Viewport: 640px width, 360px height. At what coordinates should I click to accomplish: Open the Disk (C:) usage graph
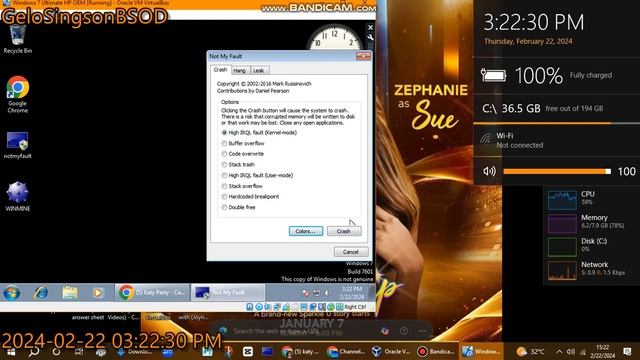tap(562, 247)
